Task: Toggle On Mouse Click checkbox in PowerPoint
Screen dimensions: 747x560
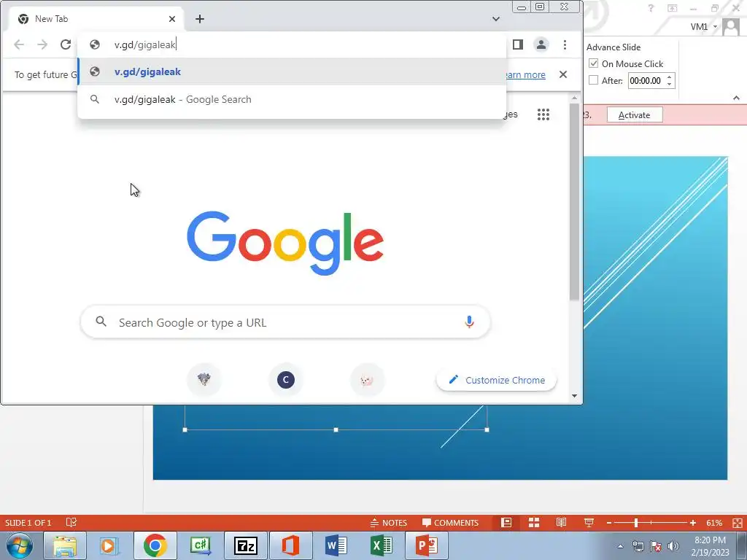Action: pos(594,63)
